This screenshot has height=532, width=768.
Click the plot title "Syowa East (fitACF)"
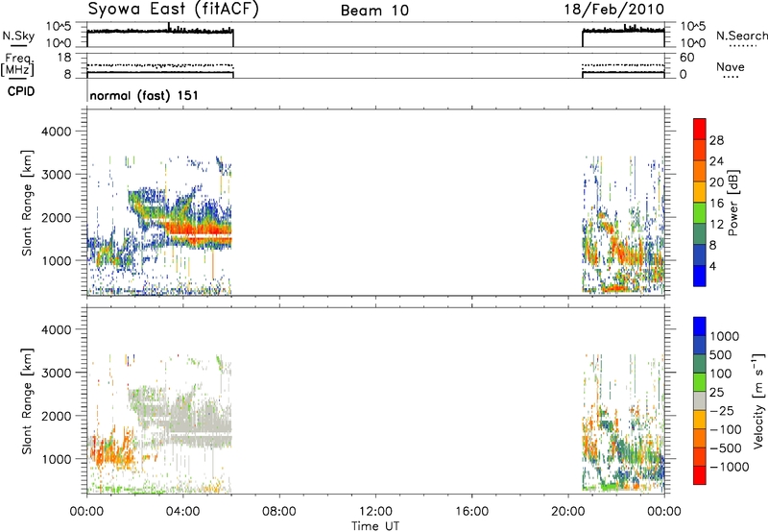click(173, 10)
